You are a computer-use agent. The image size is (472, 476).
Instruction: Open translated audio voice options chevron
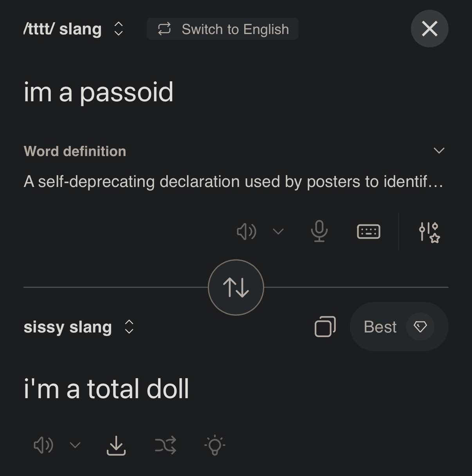(75, 445)
